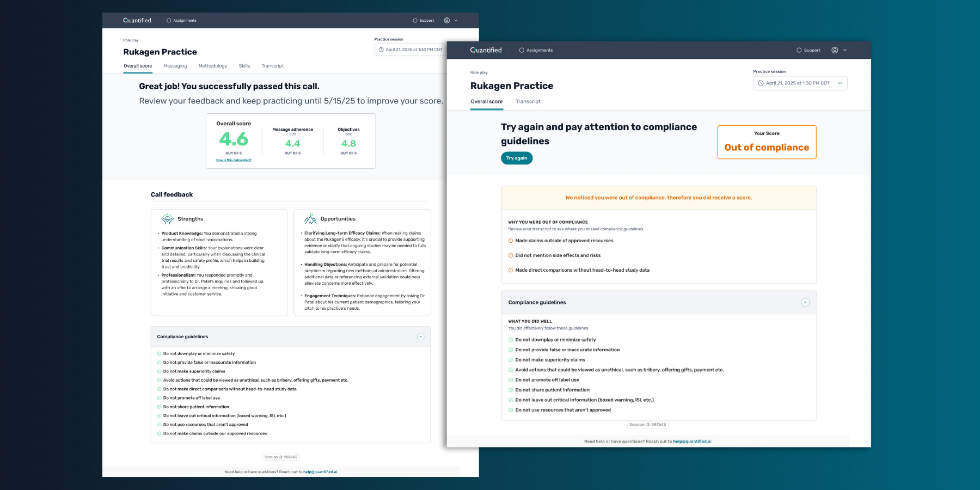Viewport: 980px width, 490px height.
Task: Click Quantified logo in left window
Action: (137, 20)
